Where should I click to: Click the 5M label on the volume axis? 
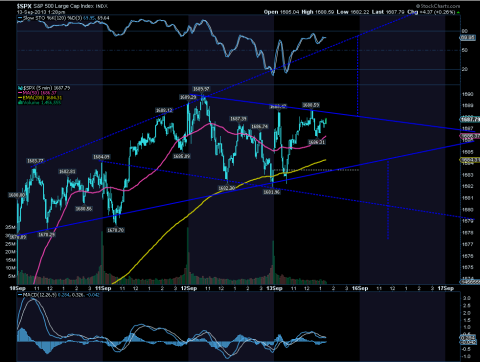pos(12,276)
